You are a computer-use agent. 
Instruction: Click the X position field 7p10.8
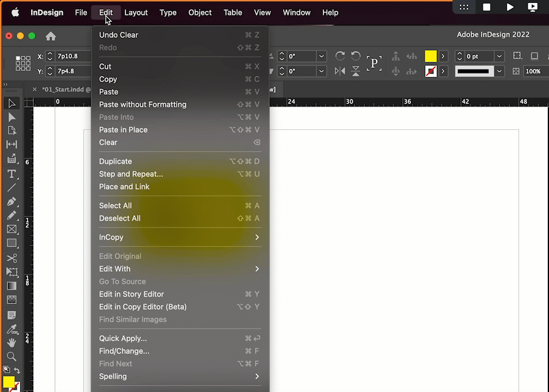(x=73, y=56)
